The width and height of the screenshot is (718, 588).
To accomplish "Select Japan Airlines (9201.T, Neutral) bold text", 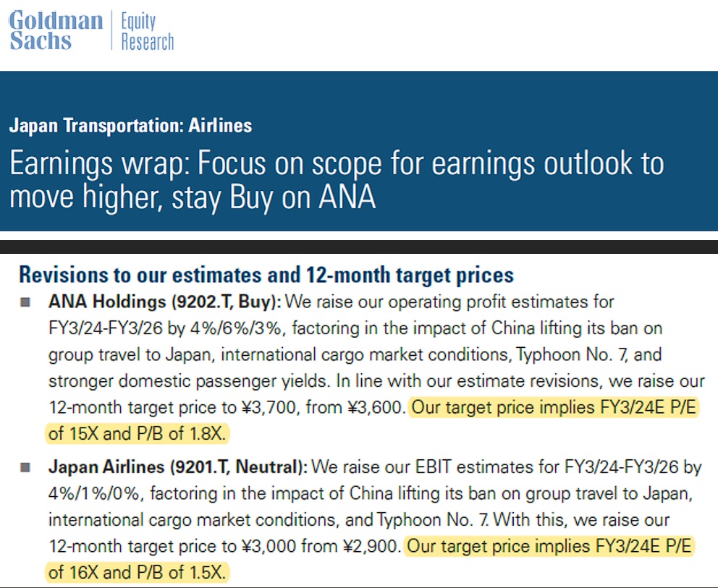I will click(178, 467).
